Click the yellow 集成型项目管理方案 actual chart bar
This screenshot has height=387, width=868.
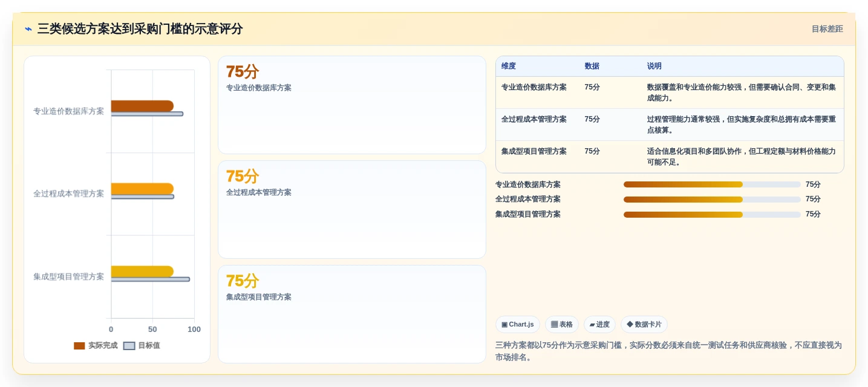142,272
